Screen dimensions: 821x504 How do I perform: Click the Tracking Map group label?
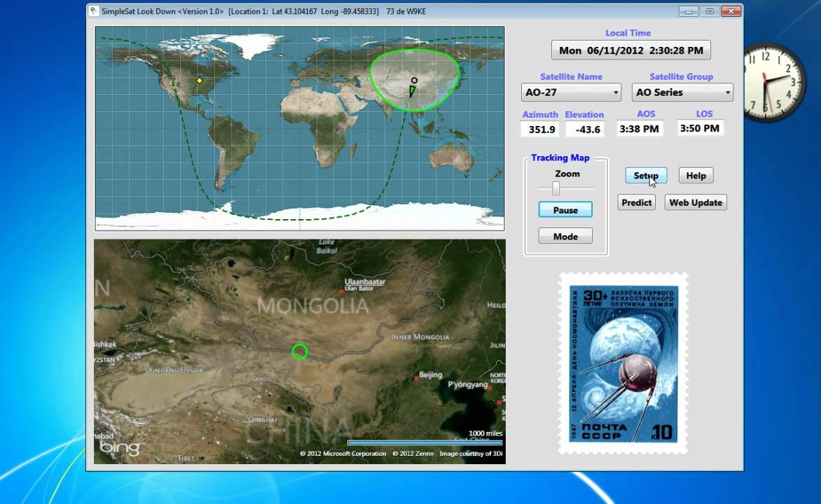tap(560, 157)
